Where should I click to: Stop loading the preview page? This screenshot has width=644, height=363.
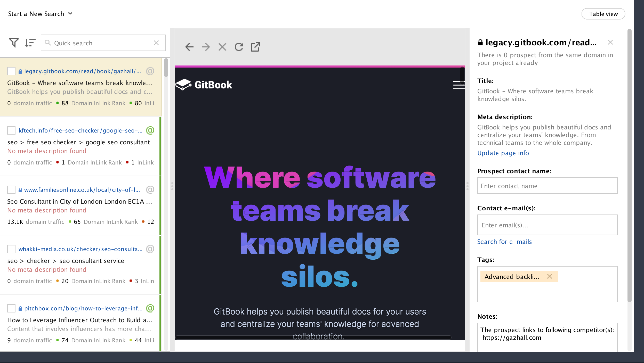[x=222, y=47]
